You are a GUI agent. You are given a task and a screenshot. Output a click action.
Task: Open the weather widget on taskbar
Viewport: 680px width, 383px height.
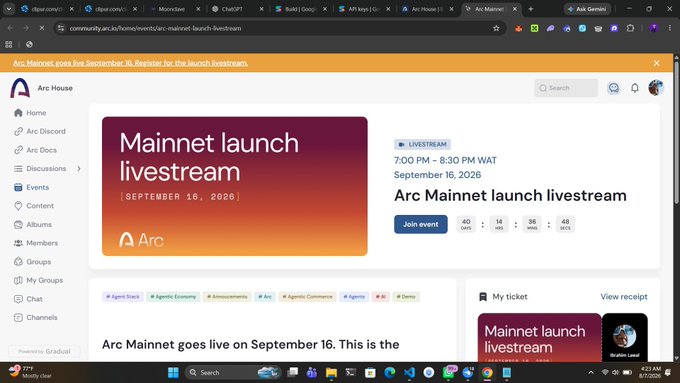tap(30, 372)
